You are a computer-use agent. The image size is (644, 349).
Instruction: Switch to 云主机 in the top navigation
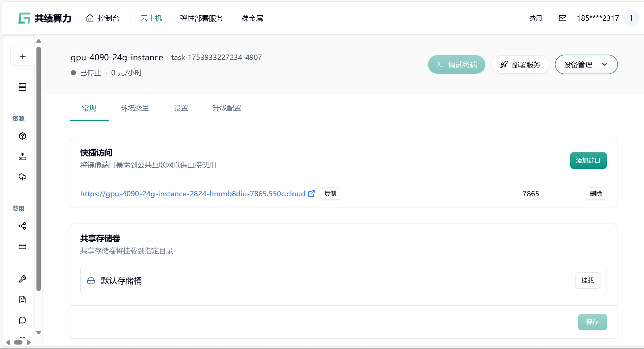[151, 18]
